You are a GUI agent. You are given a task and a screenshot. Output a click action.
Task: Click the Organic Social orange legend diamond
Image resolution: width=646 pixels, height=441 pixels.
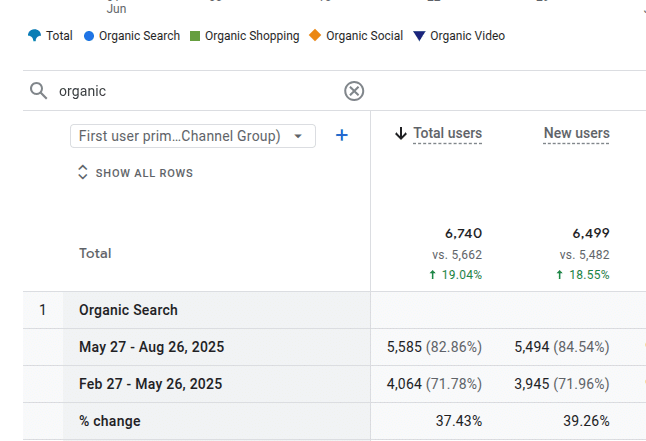(x=315, y=35)
